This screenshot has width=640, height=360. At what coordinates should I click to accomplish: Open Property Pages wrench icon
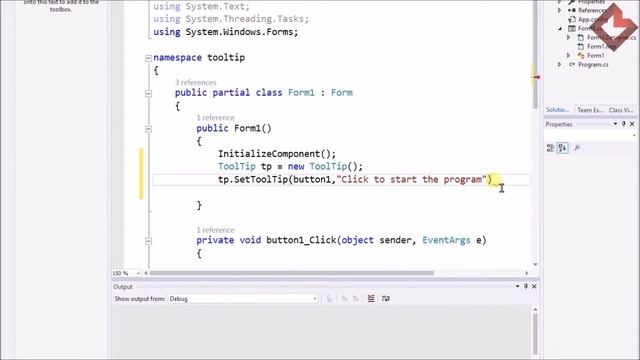point(577,148)
